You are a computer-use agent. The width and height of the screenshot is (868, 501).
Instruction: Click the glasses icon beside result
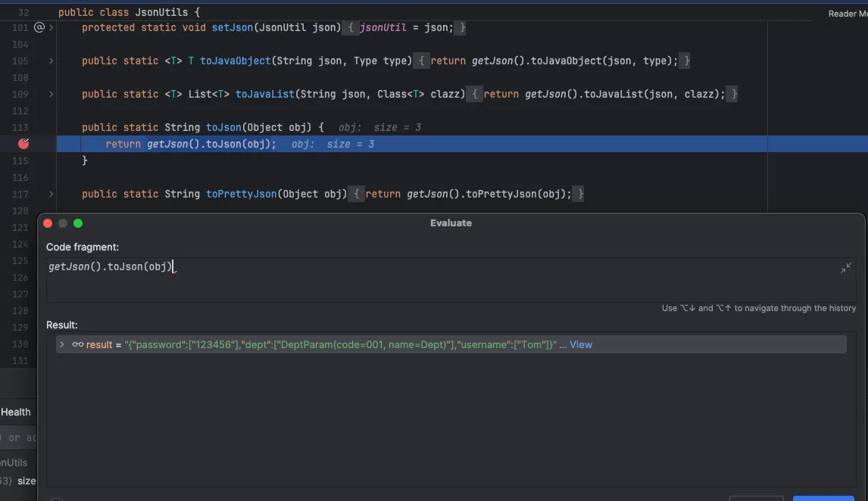(77, 344)
